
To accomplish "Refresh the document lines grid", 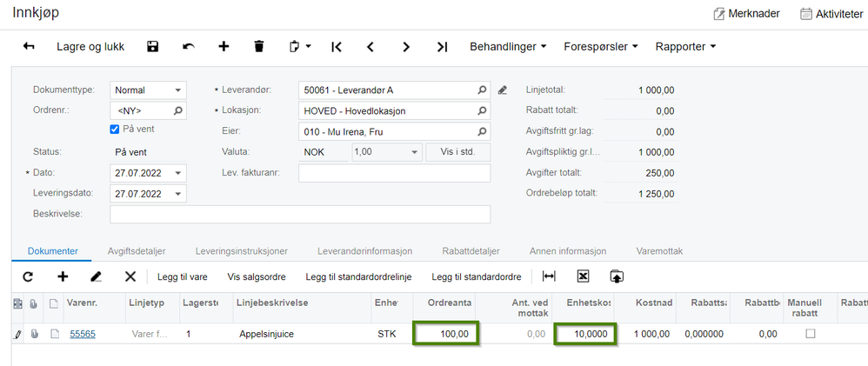I will (28, 276).
